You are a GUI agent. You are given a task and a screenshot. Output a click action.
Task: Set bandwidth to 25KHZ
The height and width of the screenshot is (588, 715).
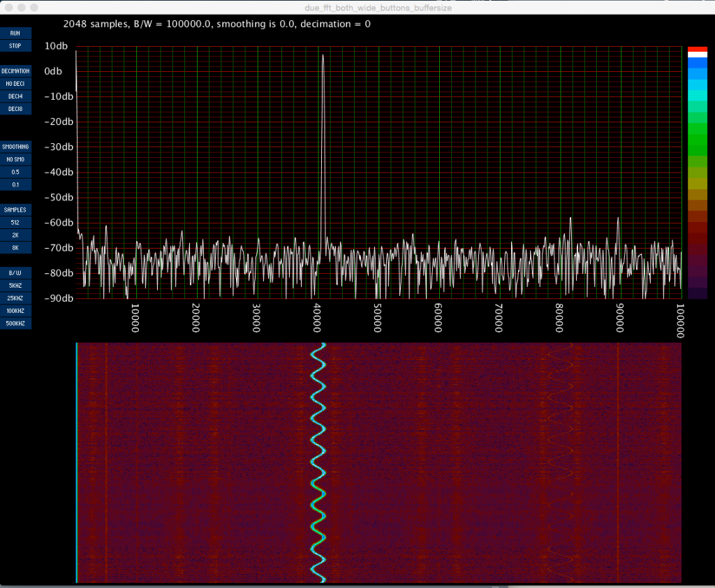pyautogui.click(x=15, y=297)
